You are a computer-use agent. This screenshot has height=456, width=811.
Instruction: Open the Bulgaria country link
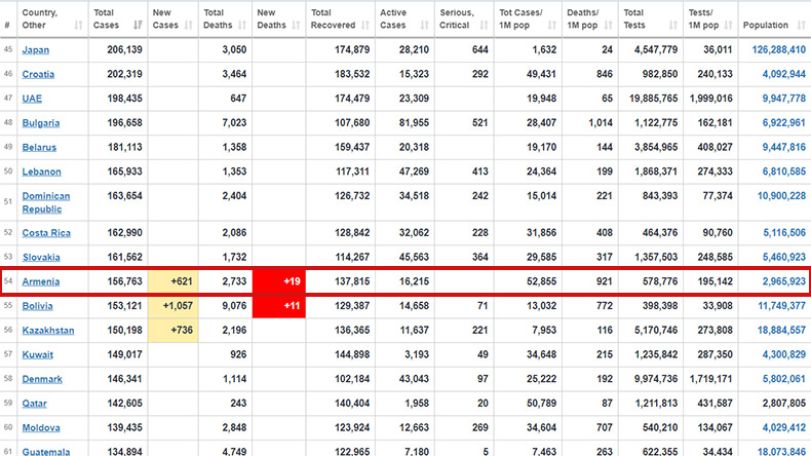point(41,123)
